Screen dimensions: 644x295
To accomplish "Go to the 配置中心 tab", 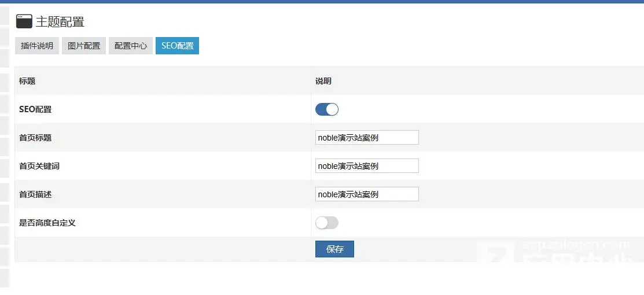I will (x=131, y=46).
